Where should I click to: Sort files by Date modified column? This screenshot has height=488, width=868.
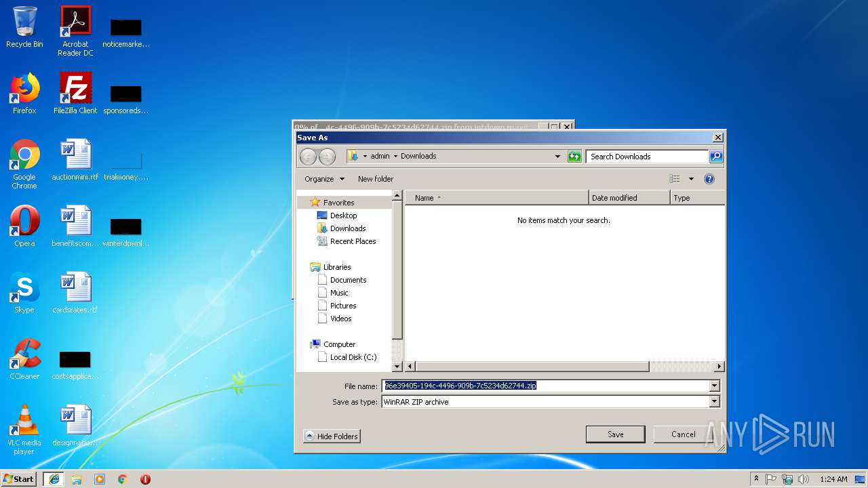coord(629,198)
